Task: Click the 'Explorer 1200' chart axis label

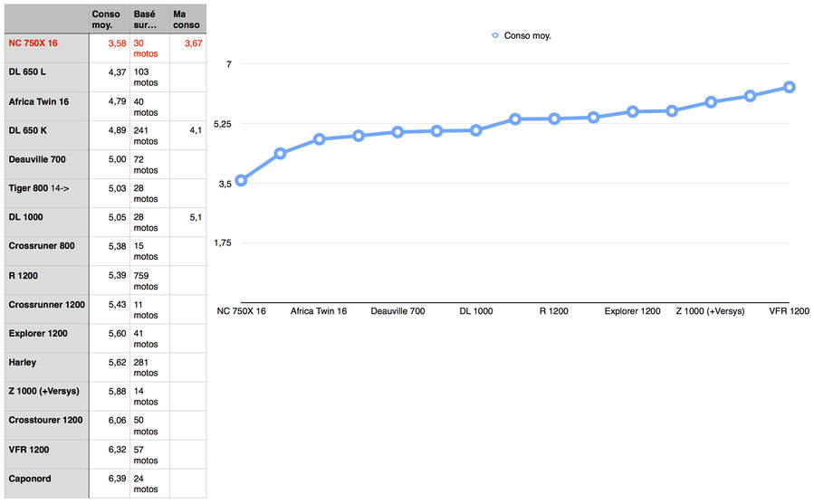Action: 632,311
